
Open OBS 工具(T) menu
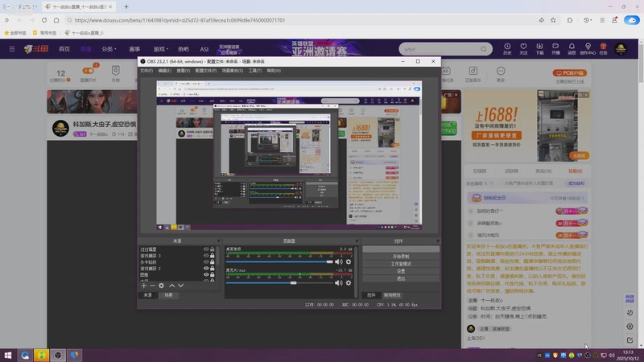(x=255, y=71)
